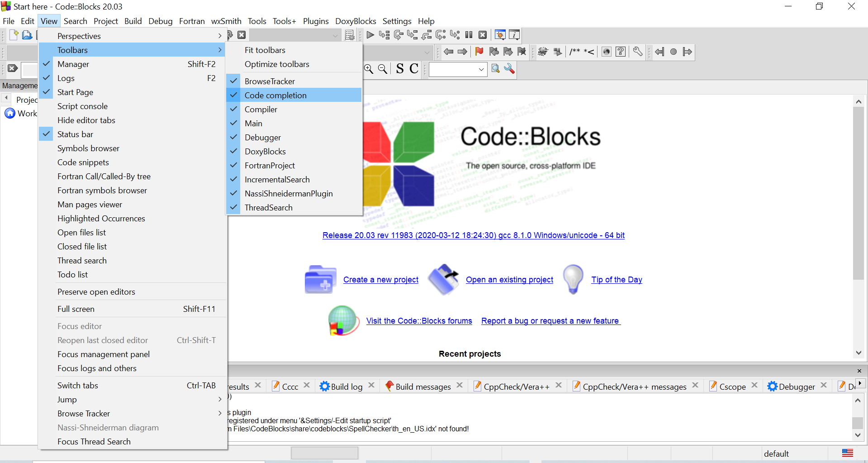Open the select target dialog icon
Viewport: 868px width, 463px height.
coord(349,35)
